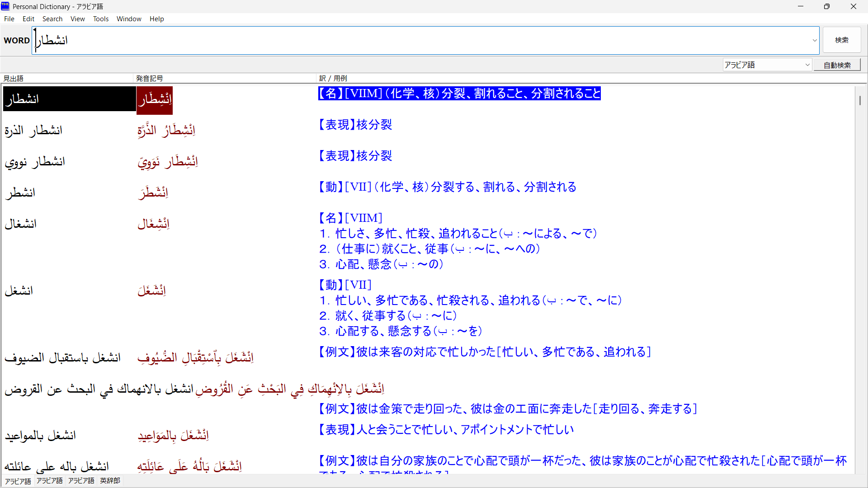
Task: Click the 検索 search button
Action: 841,40
